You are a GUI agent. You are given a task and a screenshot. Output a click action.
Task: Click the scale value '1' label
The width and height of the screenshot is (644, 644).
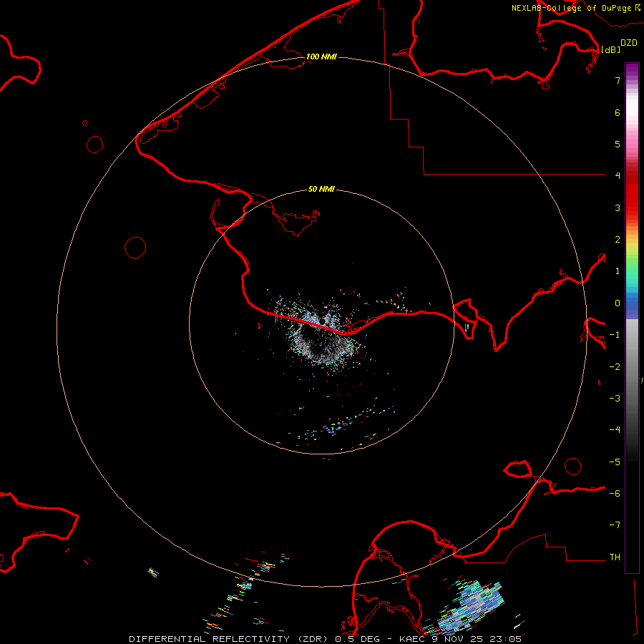618,271
